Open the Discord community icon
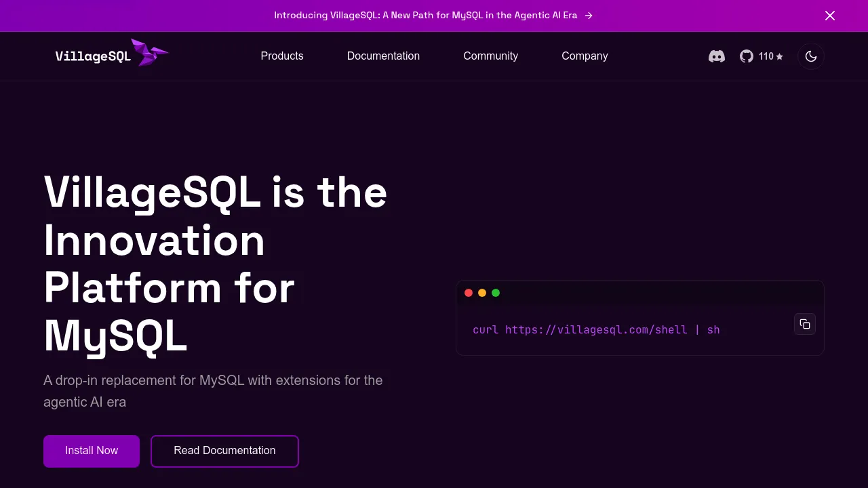The image size is (868, 488). click(x=716, y=56)
